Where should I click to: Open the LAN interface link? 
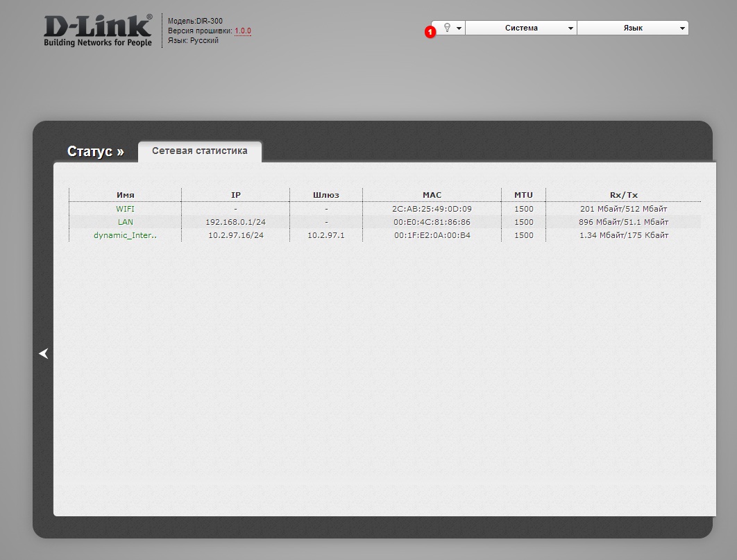click(126, 222)
